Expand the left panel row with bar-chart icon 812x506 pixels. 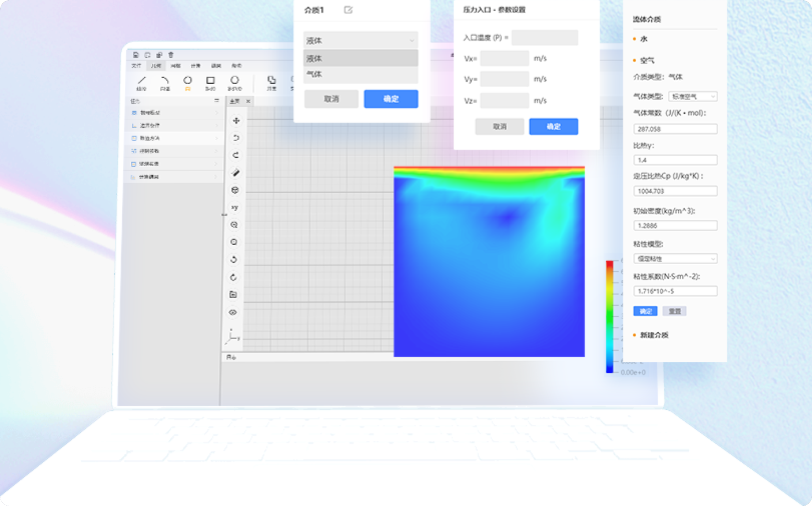pyautogui.click(x=174, y=176)
